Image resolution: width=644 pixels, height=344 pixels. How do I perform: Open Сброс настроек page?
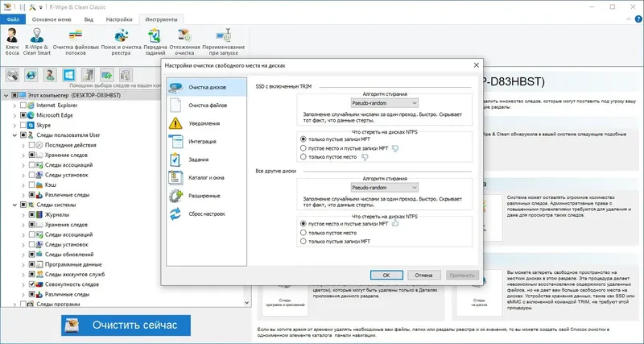click(x=206, y=213)
